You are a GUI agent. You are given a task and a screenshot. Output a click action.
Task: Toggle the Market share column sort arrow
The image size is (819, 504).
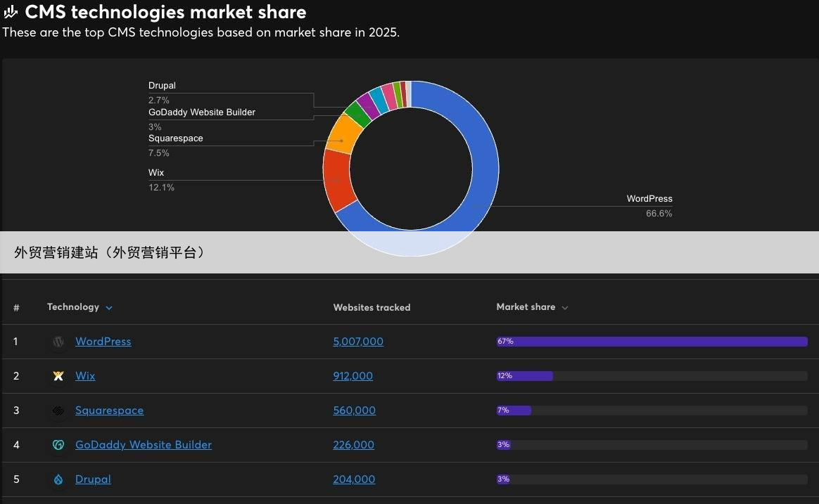click(565, 308)
